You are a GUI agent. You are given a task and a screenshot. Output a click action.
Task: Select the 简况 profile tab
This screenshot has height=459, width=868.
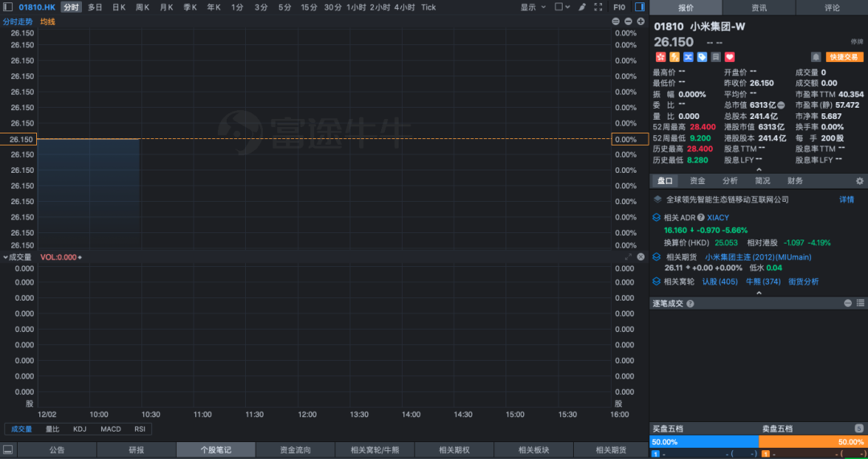[762, 181]
